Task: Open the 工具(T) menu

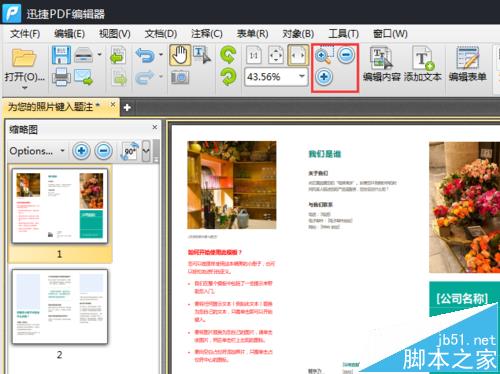Action: click(x=343, y=34)
